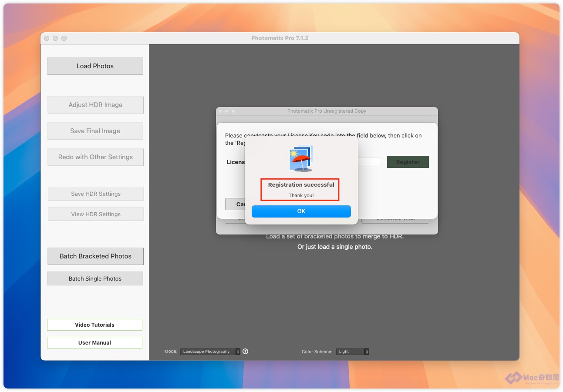The height and width of the screenshot is (392, 563).
Task: Click the Adjust HDR Image button
Action: [x=95, y=105]
